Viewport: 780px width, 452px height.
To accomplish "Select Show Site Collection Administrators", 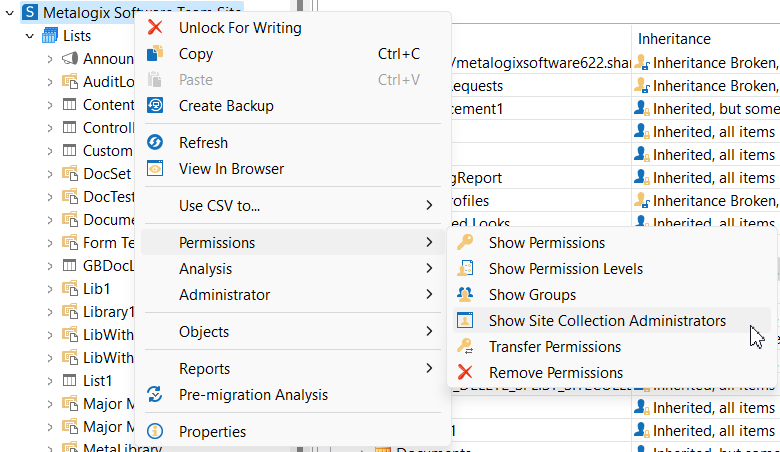I will coord(607,321).
